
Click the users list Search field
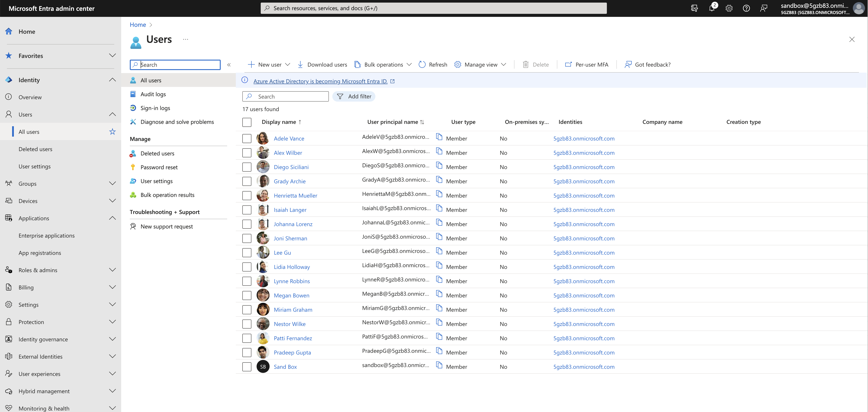coord(285,97)
